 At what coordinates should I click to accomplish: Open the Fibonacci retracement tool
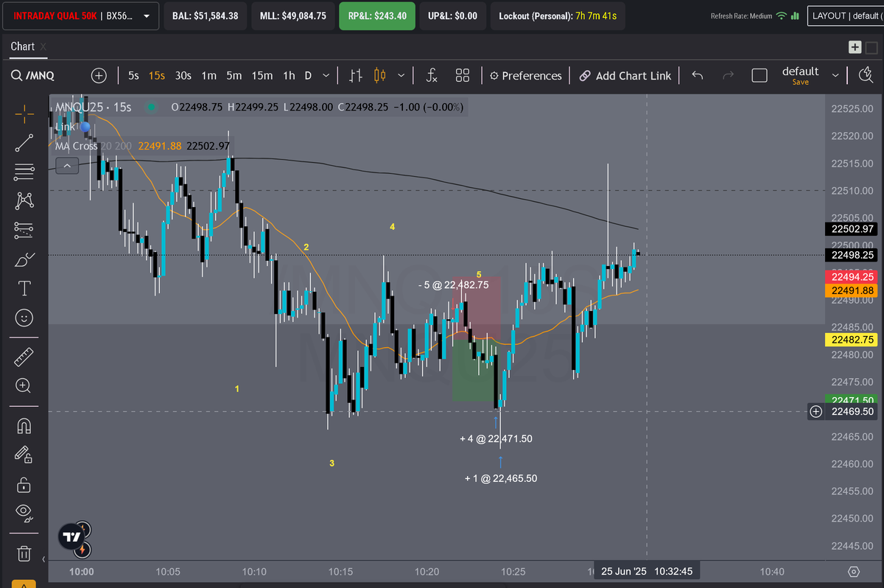24,172
